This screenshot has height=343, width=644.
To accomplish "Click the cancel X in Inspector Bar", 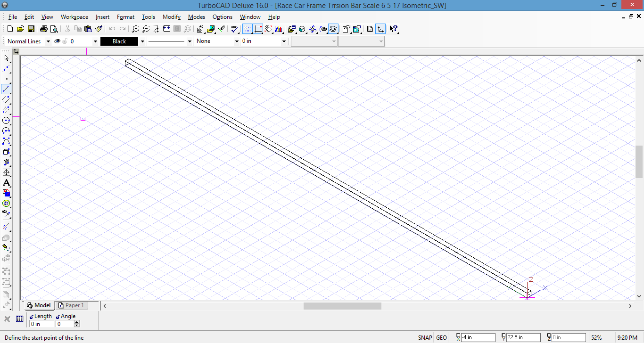I will tap(7, 319).
